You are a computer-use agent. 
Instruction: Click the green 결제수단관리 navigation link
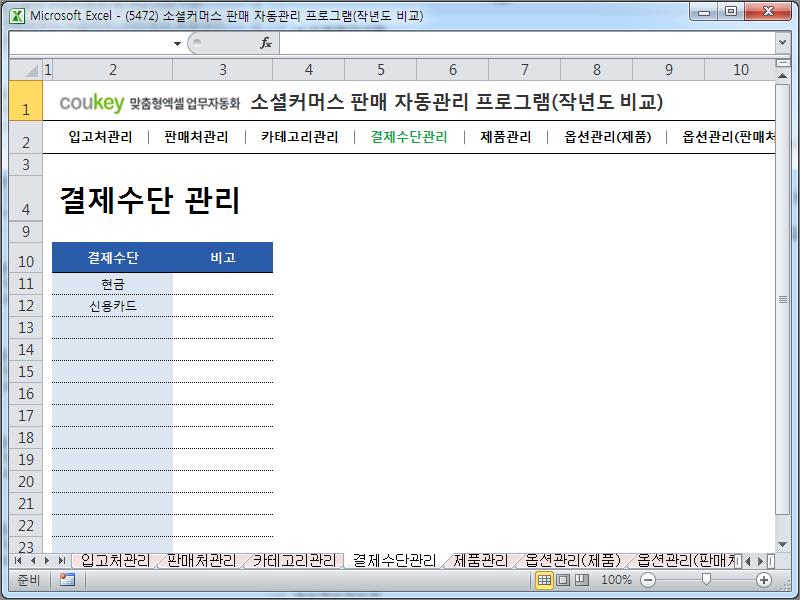pos(409,137)
